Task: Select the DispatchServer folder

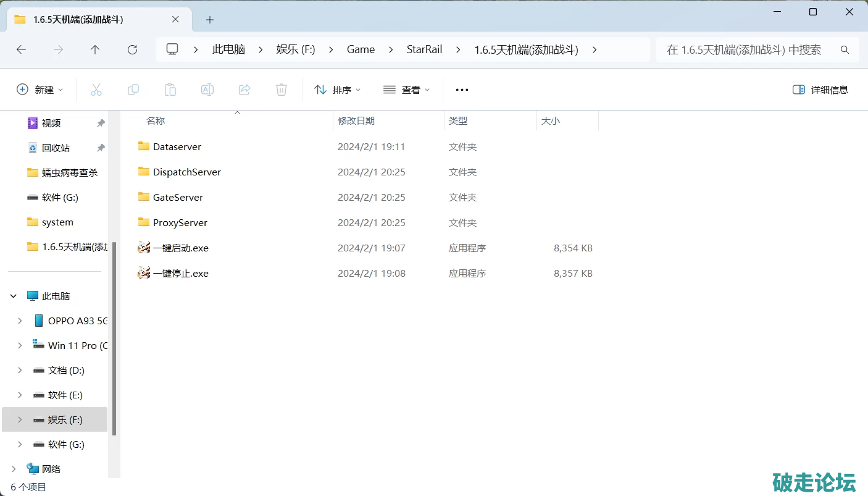Action: [186, 172]
